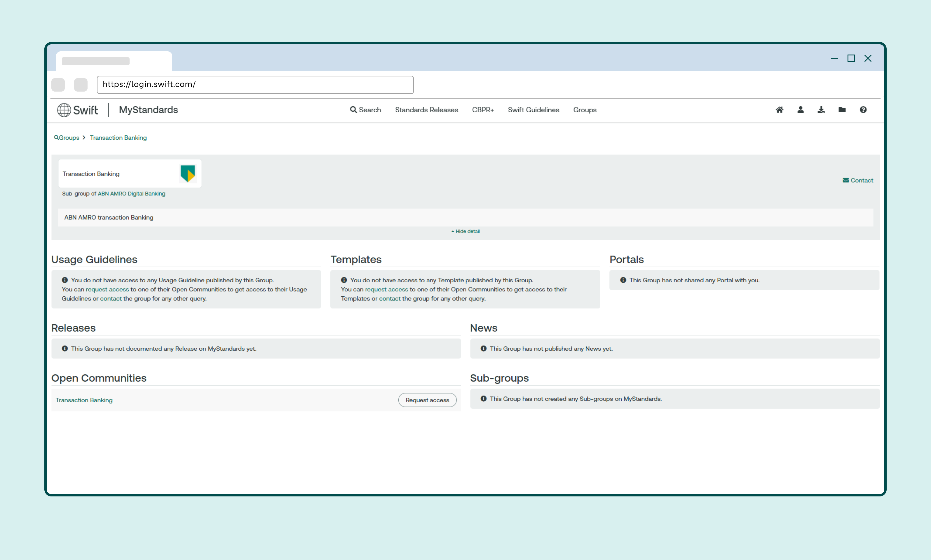This screenshot has width=931, height=560.
Task: Click the info icon in Usage Guidelines notice
Action: [x=65, y=280]
